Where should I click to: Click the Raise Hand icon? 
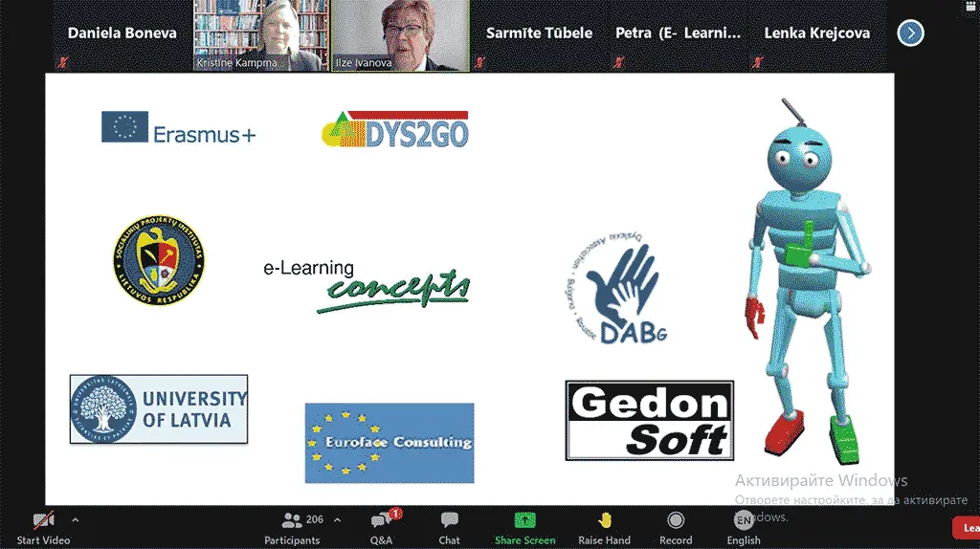605,519
